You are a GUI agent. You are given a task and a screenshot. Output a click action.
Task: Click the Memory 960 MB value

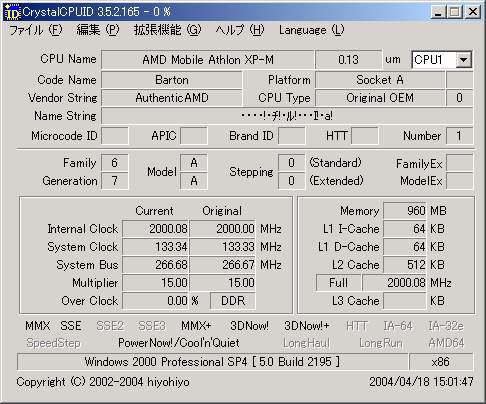[405, 211]
